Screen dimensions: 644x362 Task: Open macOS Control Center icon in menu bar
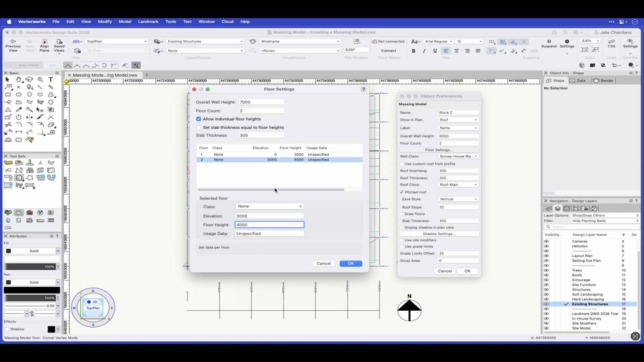coord(622,22)
